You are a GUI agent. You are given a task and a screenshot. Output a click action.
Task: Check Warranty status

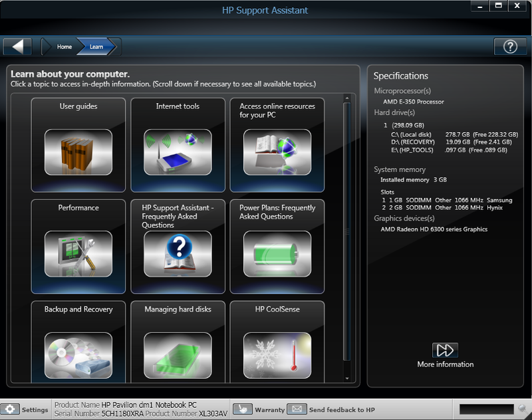[259, 409]
